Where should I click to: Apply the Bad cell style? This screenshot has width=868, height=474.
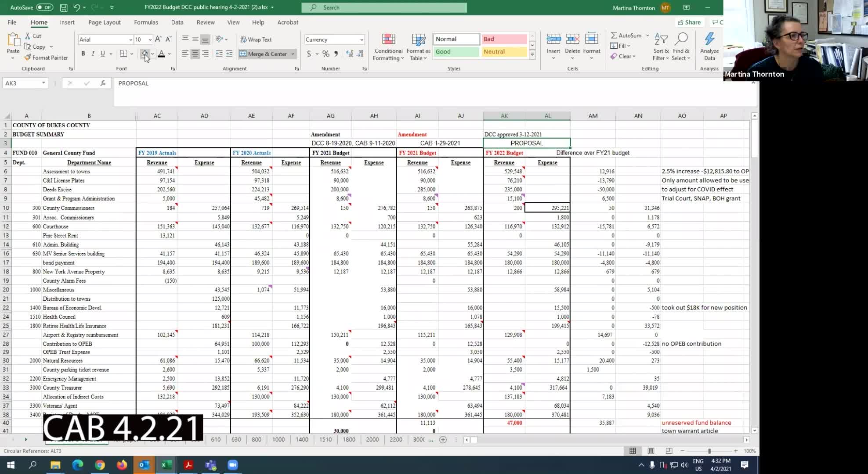pyautogui.click(x=504, y=39)
